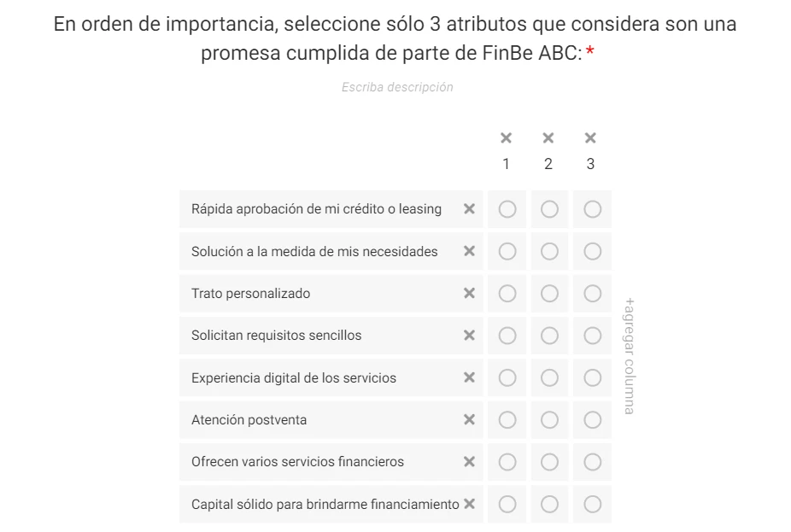Remove column 2 with the X icon
This screenshot has width=791, height=532.
coord(548,137)
